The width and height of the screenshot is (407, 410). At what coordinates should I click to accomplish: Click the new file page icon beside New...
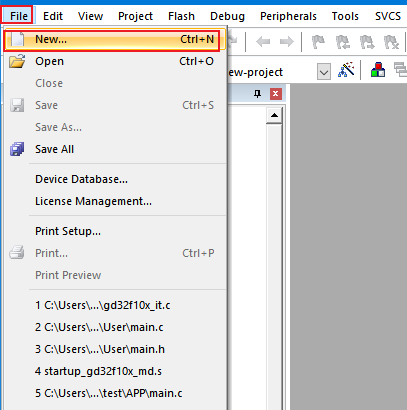pyautogui.click(x=17, y=39)
